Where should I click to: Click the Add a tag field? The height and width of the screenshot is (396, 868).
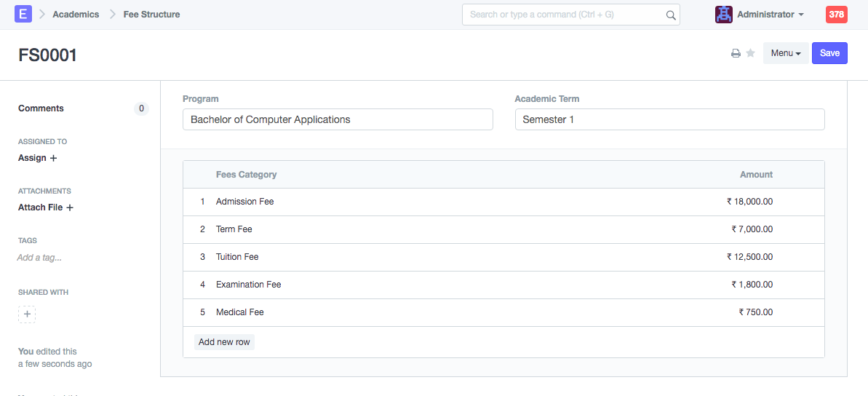[39, 258]
